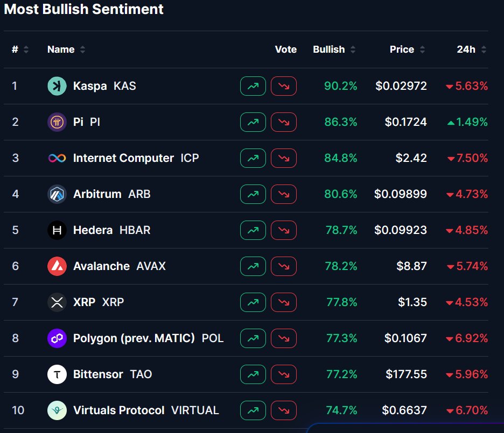Viewport: 504px width, 433px height.
Task: Vote bullish on Kaspa
Action: pos(253,86)
